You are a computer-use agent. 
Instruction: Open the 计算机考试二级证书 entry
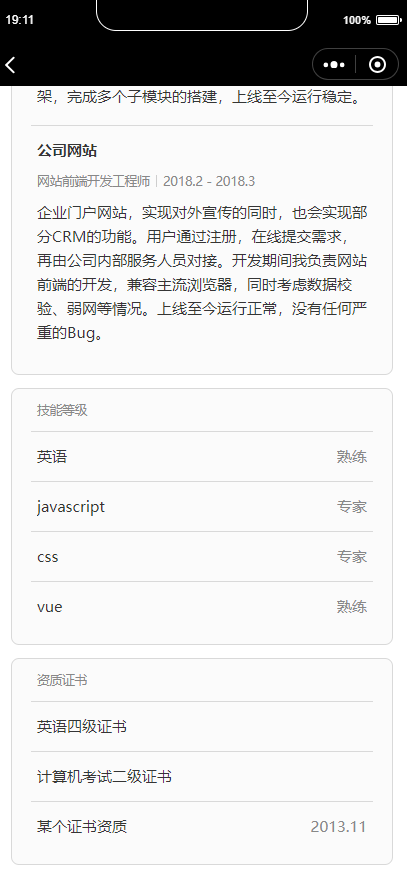[x=202, y=777]
